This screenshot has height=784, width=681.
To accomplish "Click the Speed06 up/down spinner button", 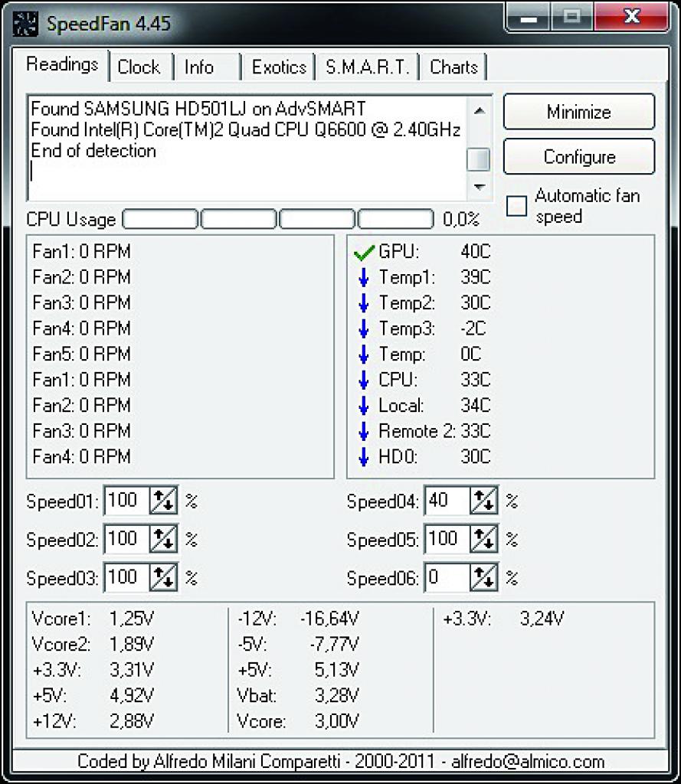I will click(x=484, y=577).
